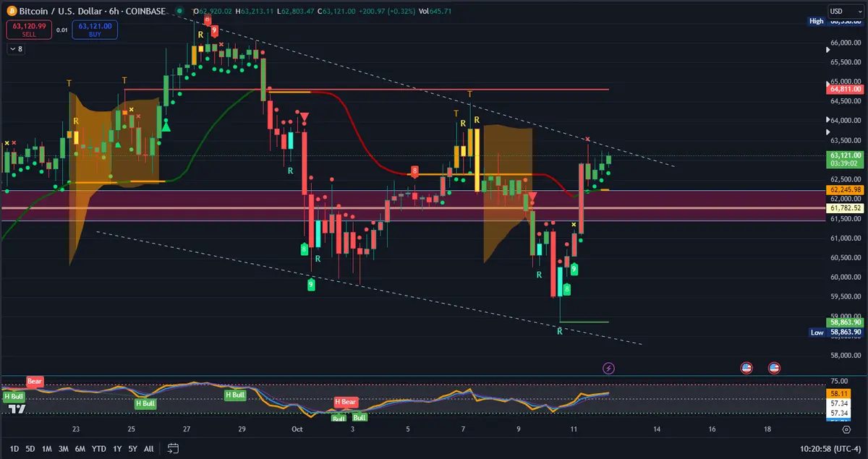Click the 75.00 level on RSI scale

pyautogui.click(x=839, y=381)
